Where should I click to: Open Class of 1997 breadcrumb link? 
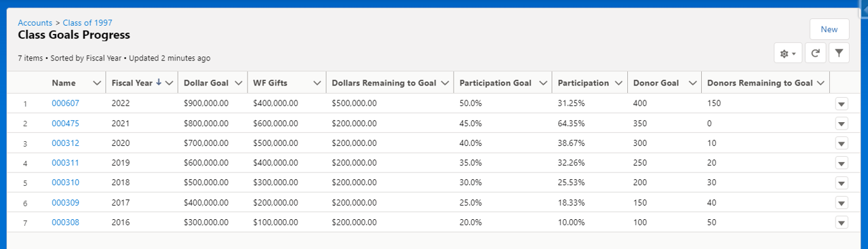coord(87,23)
